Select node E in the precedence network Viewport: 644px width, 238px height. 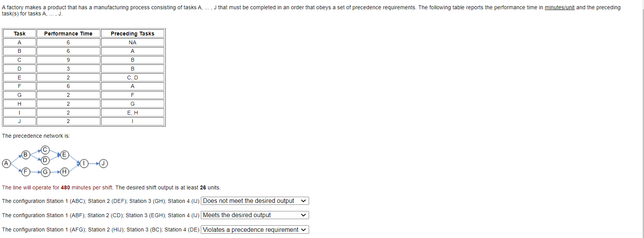[x=64, y=155]
